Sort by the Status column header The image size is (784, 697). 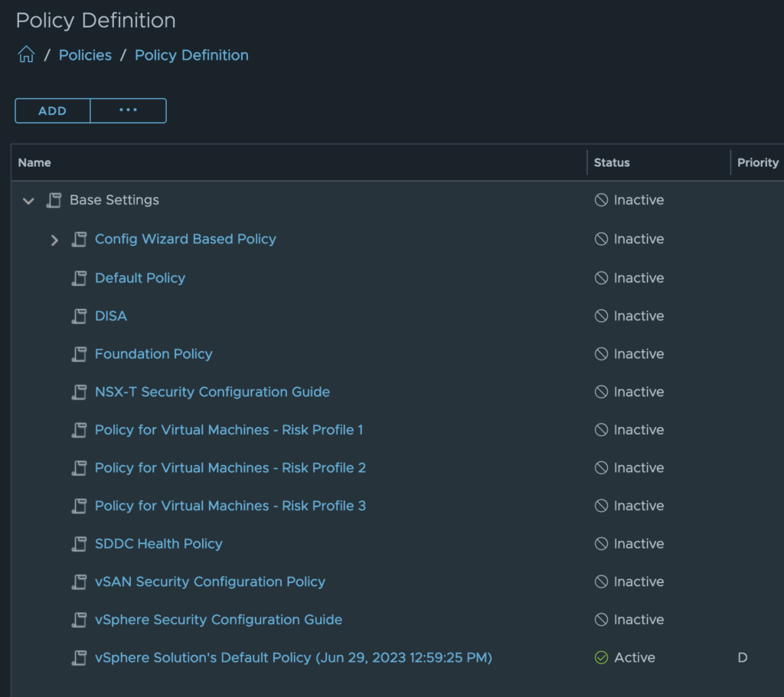(612, 162)
